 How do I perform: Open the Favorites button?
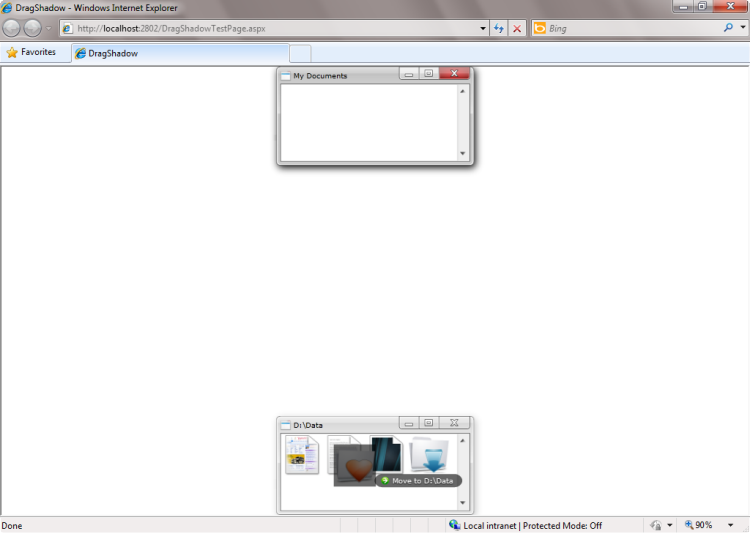tap(31, 52)
